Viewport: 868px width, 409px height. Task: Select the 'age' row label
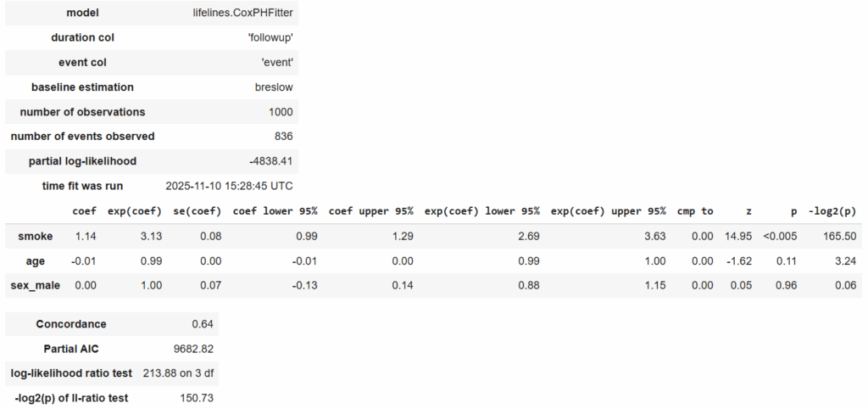point(36,261)
